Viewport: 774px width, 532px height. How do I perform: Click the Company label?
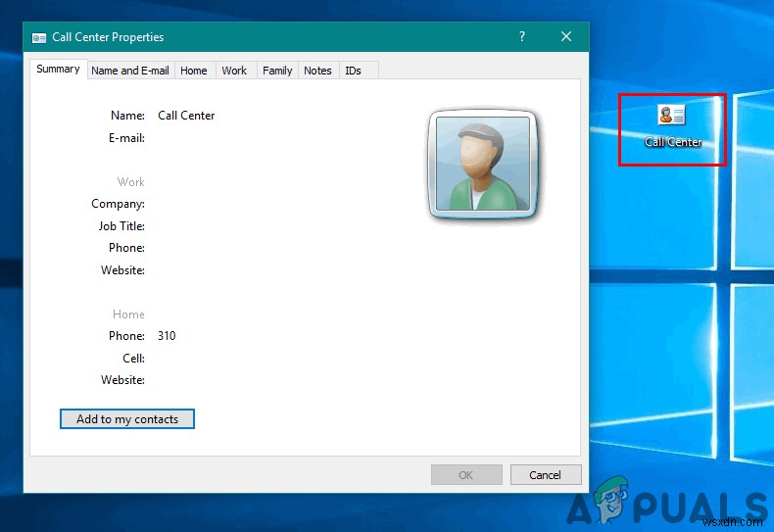(118, 204)
